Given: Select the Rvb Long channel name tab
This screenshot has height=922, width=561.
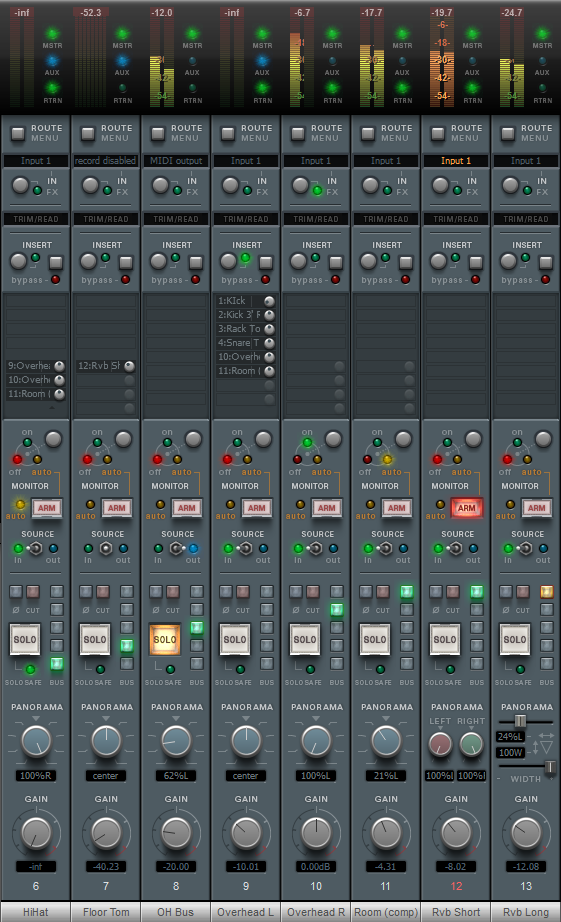Looking at the screenshot, I should pos(526,912).
